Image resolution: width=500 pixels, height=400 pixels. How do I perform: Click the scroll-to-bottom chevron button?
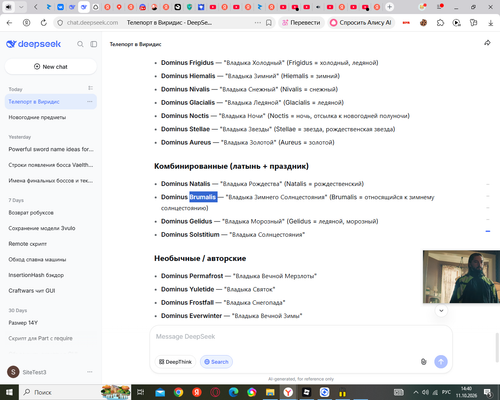tap(441, 311)
